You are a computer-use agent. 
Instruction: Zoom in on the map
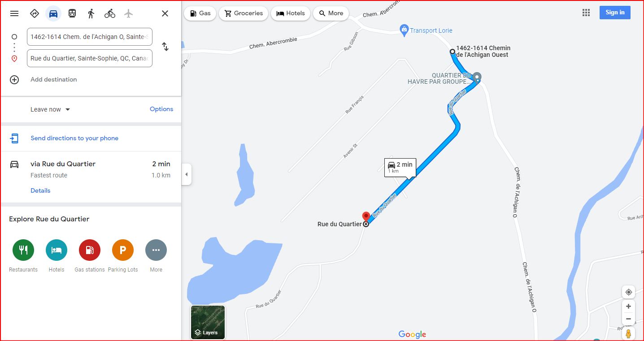click(628, 306)
